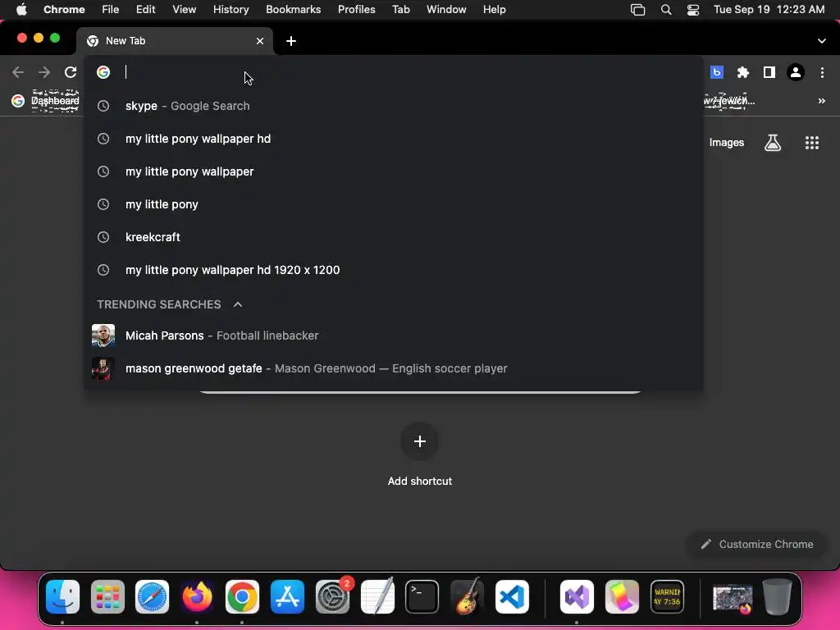The image size is (840, 630).
Task: Launch Safari from the Dock
Action: 152,596
